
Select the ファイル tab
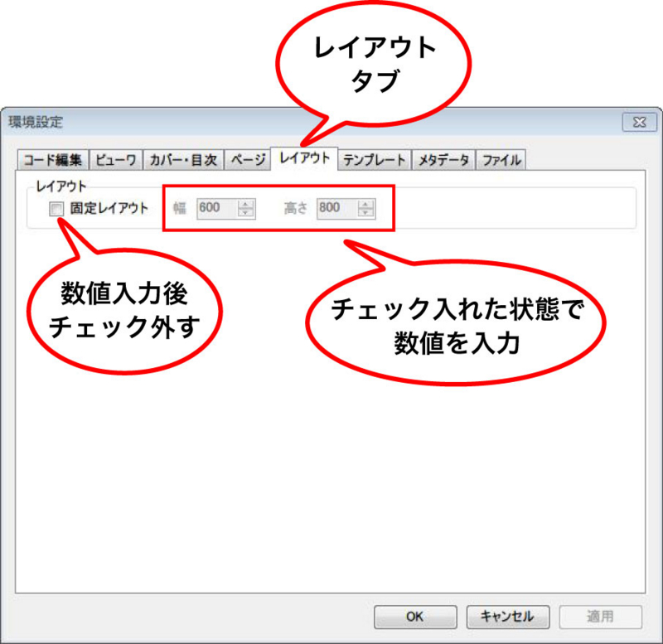pyautogui.click(x=501, y=160)
